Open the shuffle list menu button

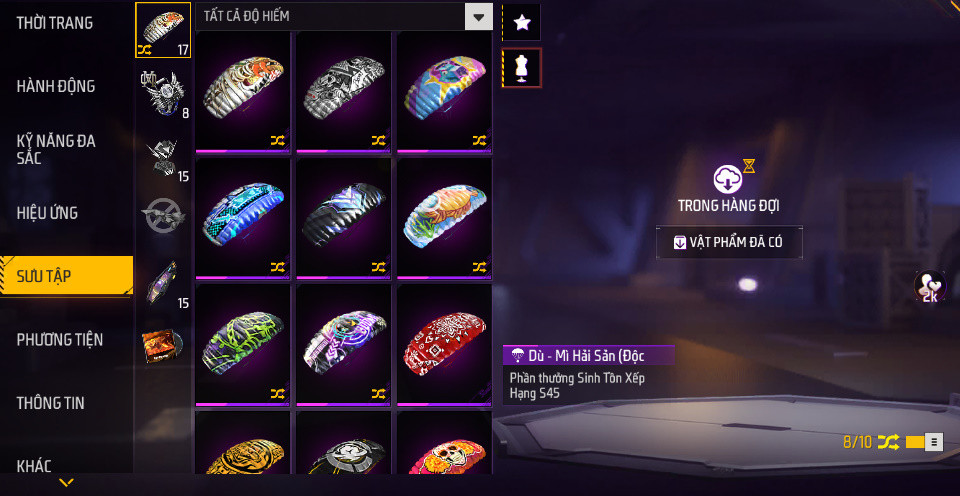point(934,442)
